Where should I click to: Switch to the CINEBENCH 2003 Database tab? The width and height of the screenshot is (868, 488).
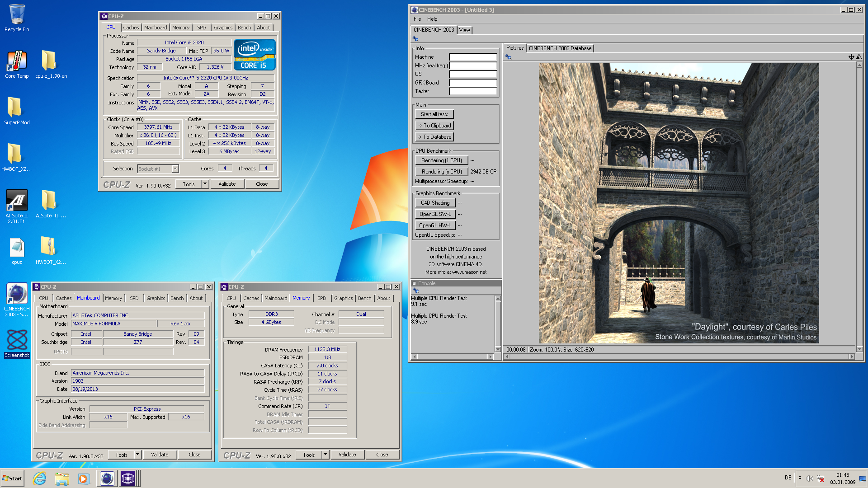[560, 48]
